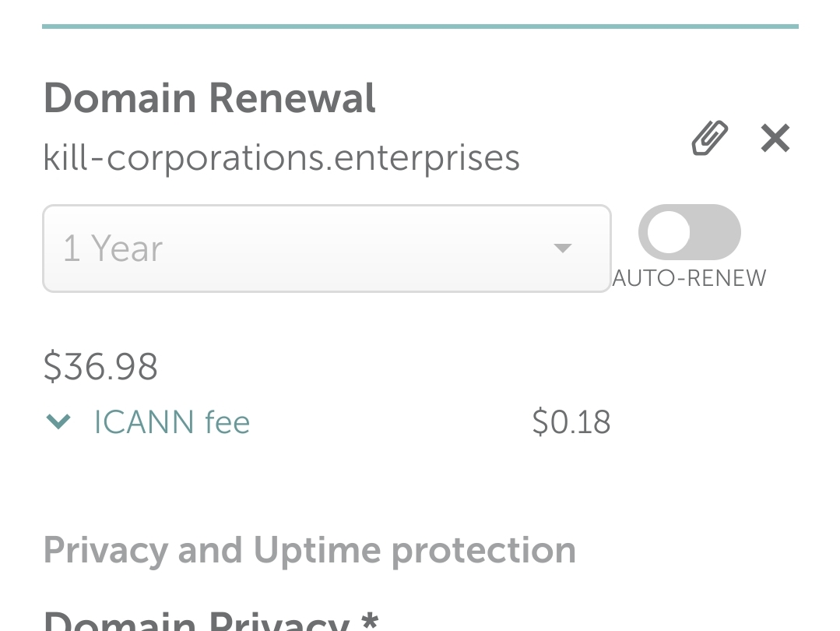Click the ".enterprises" extension in the domain

click(x=423, y=157)
